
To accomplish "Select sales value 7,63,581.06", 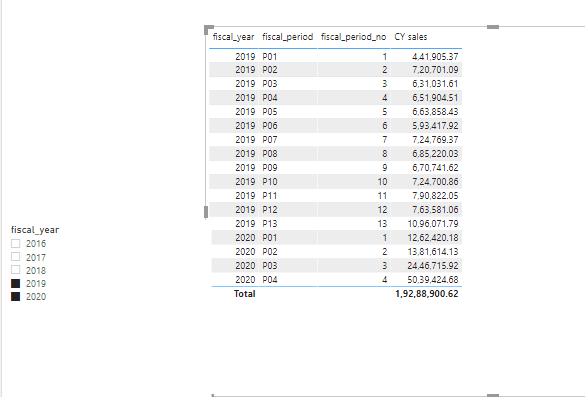I will coord(435,210).
